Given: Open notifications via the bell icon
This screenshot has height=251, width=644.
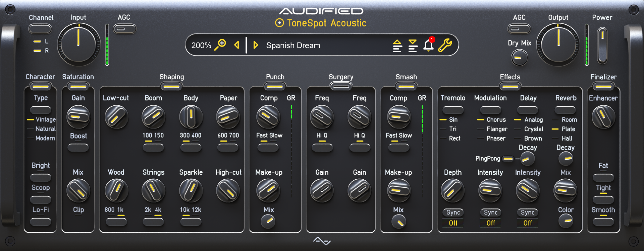Looking at the screenshot, I should (428, 45).
